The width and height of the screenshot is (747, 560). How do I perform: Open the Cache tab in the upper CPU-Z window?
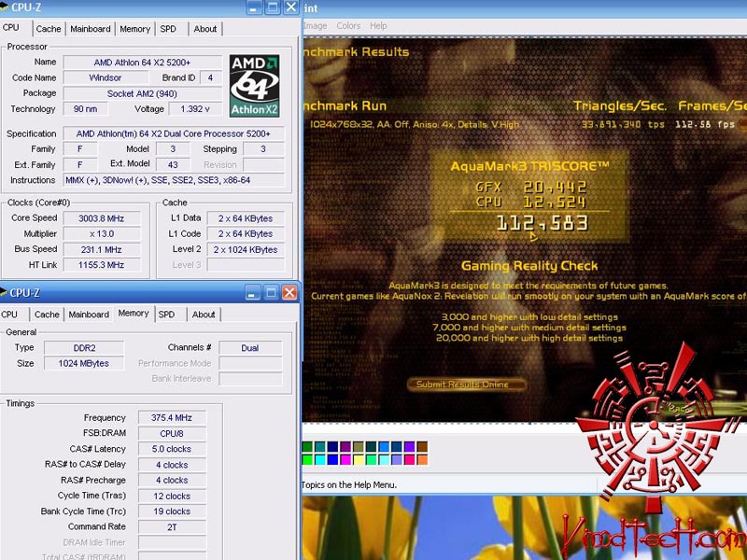(49, 29)
